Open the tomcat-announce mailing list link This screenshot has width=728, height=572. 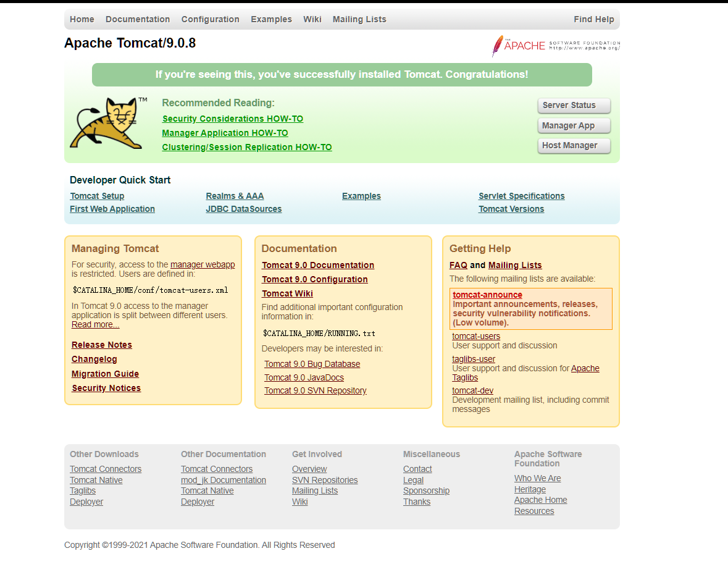pyautogui.click(x=488, y=295)
